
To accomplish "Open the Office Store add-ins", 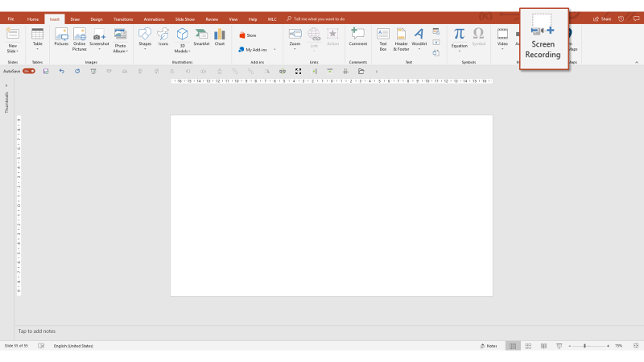I will click(248, 35).
